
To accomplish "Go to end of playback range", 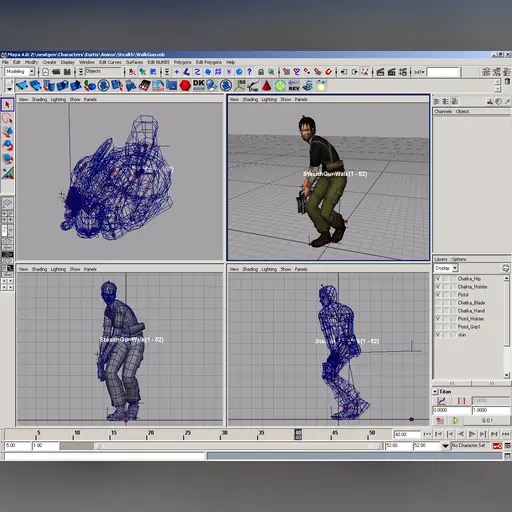I will (506, 434).
